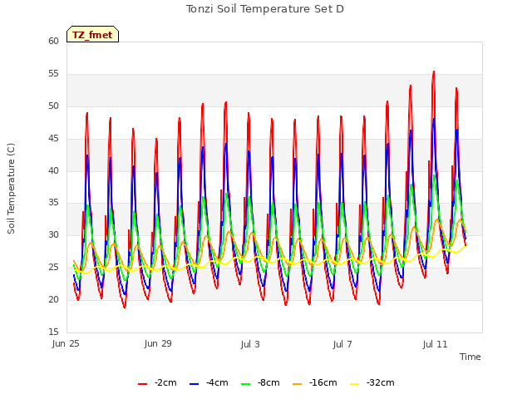The width and height of the screenshot is (532, 399).
Task: Click the Jul 11 x-axis tick label
Action: [x=436, y=344]
